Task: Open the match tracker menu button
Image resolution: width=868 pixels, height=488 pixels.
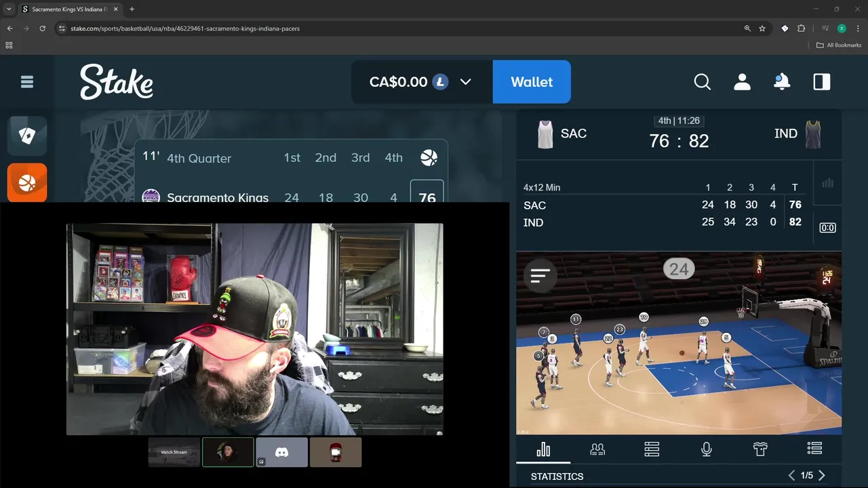Action: tap(540, 275)
